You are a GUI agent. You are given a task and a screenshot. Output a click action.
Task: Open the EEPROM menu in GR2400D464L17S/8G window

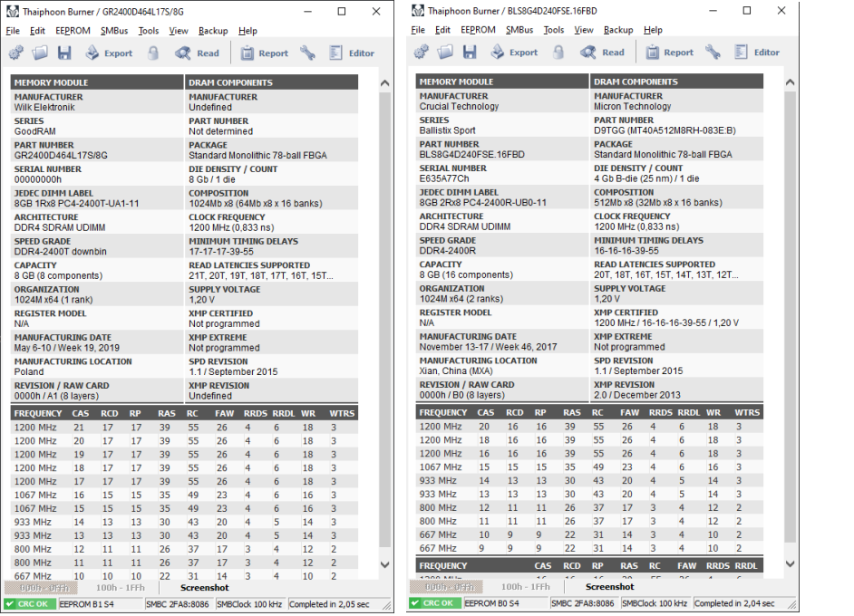pyautogui.click(x=73, y=30)
